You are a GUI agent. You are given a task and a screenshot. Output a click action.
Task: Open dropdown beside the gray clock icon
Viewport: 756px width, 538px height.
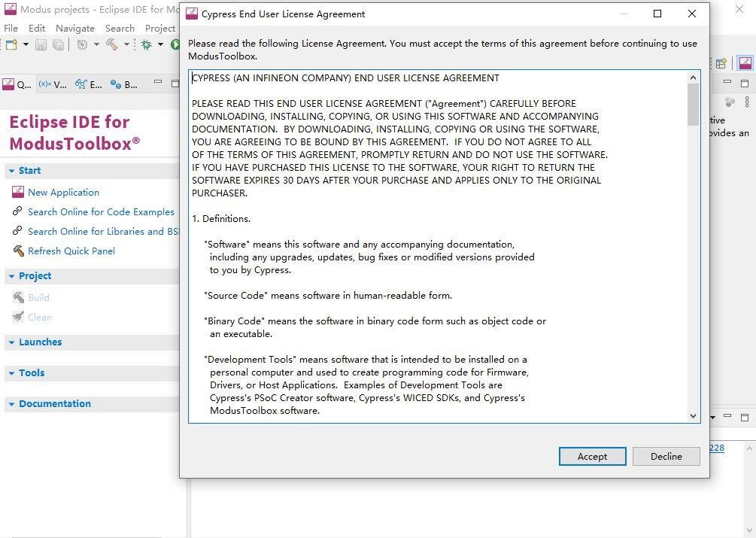96,45
